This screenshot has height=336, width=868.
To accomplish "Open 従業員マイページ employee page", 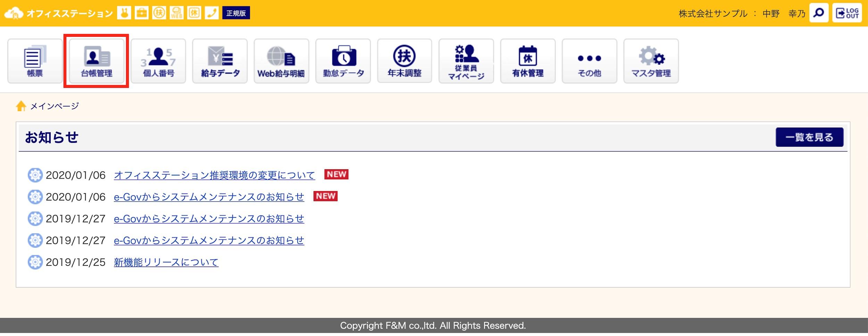I will tap(466, 61).
